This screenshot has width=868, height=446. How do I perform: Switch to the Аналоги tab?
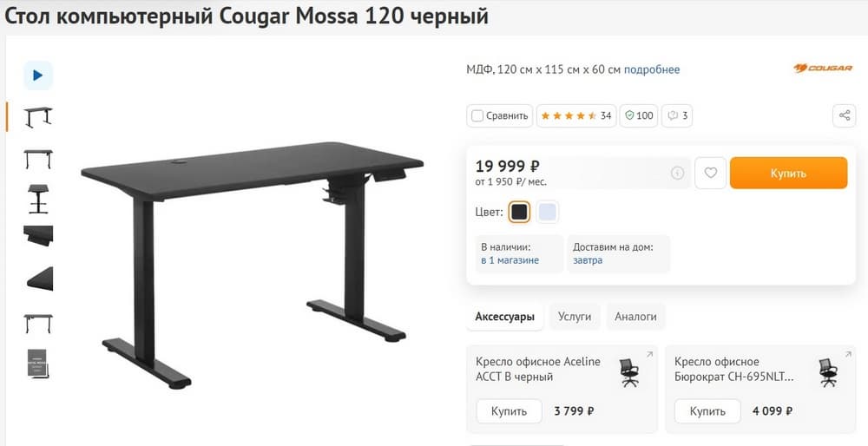coord(635,317)
